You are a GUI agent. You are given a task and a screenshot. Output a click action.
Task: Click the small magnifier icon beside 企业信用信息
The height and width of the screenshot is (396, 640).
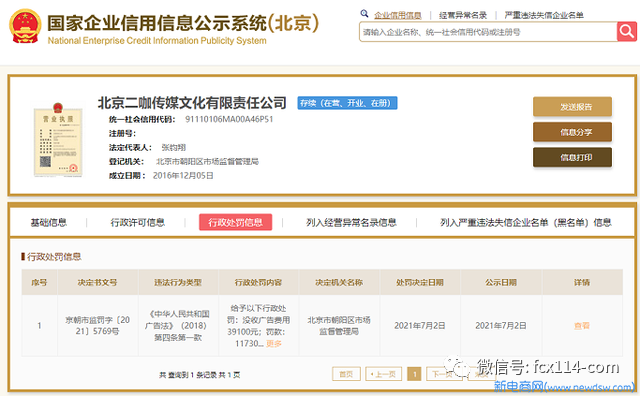[364, 13]
